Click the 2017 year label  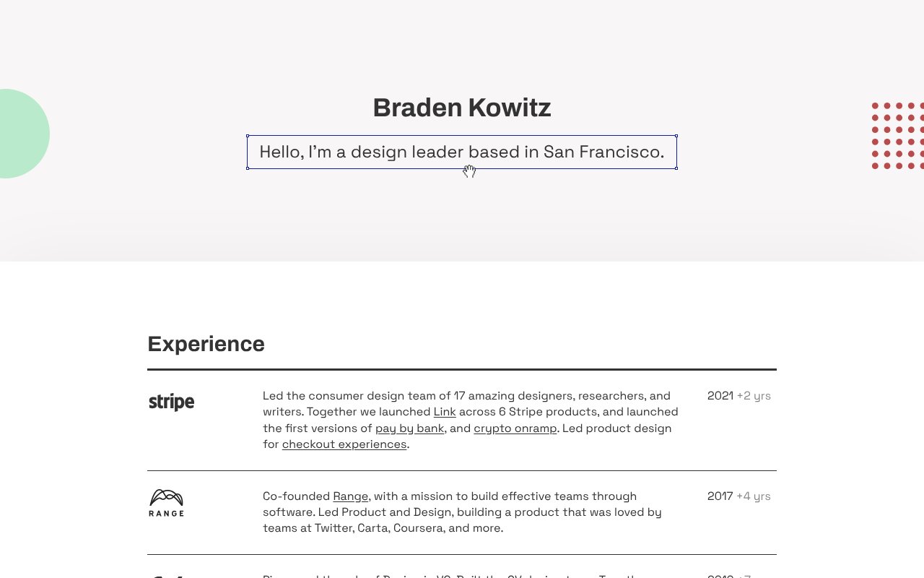[x=720, y=496]
